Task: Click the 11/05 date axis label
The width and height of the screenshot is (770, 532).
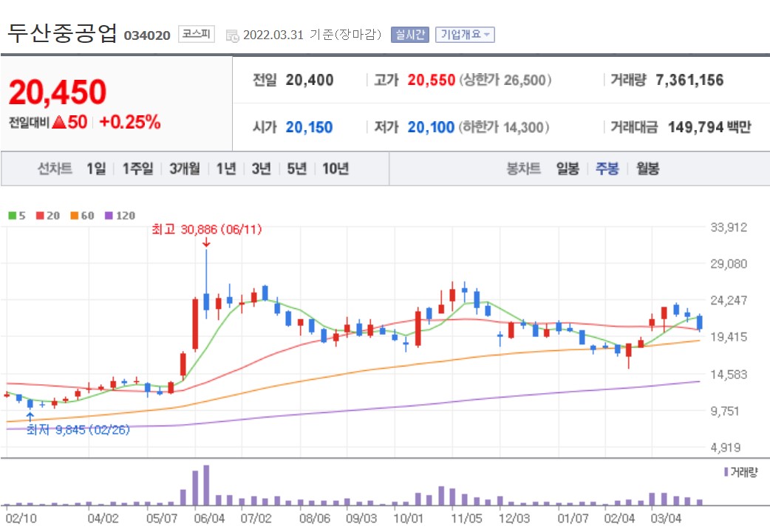Action: pos(466,518)
